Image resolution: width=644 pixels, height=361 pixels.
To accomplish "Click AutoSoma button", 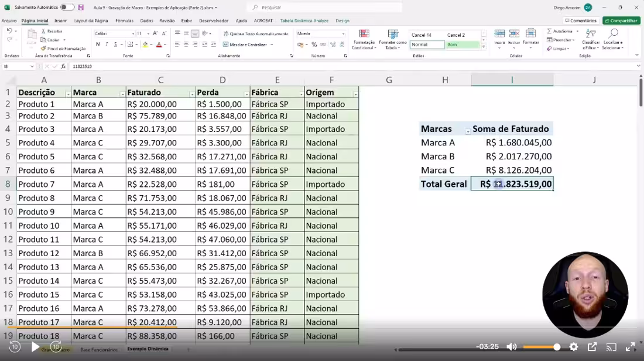I will click(559, 31).
